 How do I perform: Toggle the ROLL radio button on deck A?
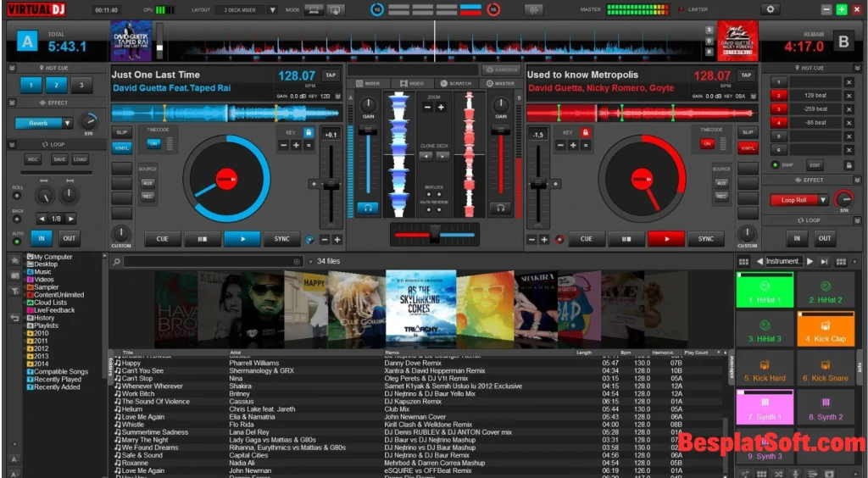coord(17,196)
